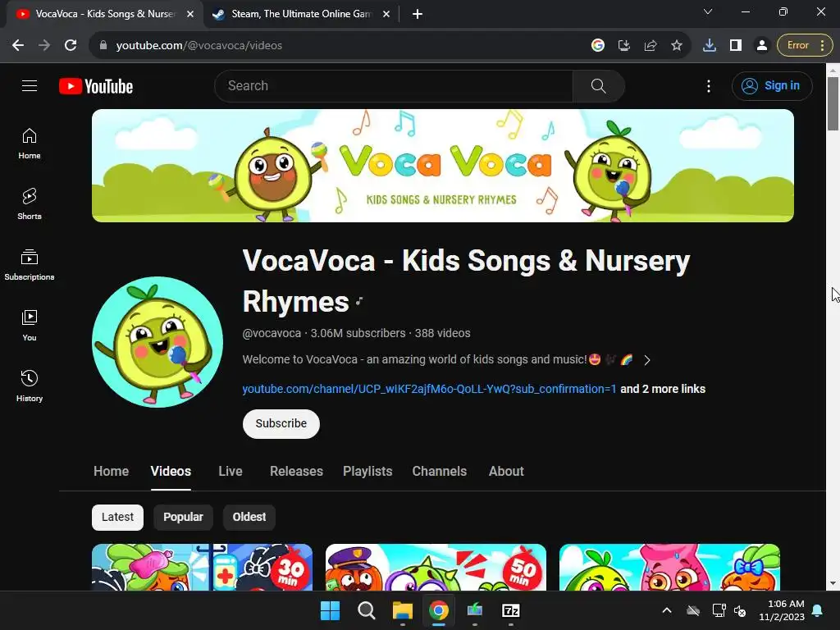Switch to channel Home tab
The height and width of the screenshot is (630, 840).
point(112,471)
